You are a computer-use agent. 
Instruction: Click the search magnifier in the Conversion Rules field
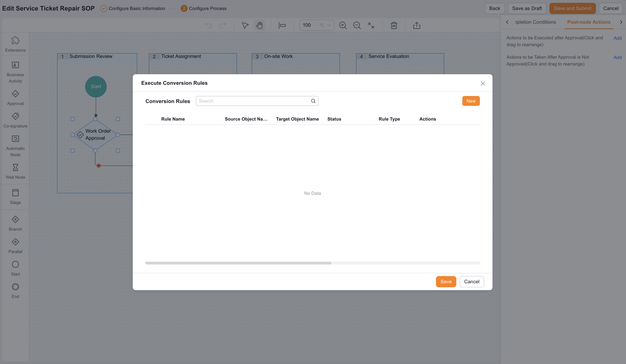313,101
